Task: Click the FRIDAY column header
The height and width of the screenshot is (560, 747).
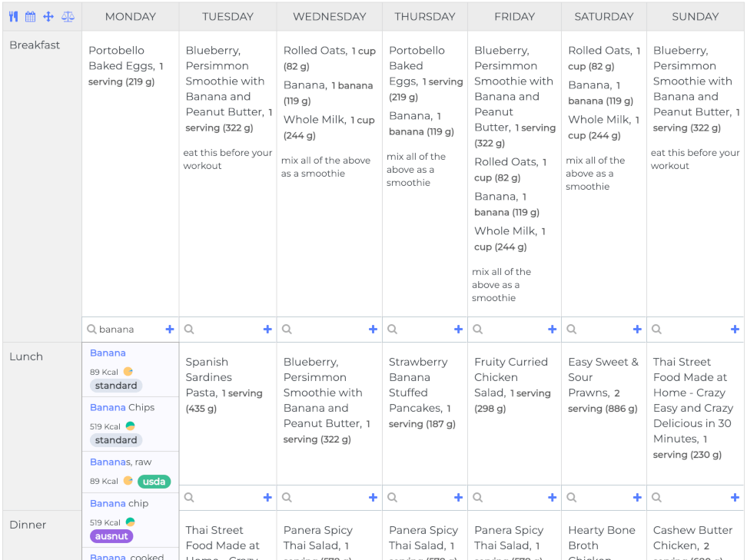Action: tap(514, 16)
